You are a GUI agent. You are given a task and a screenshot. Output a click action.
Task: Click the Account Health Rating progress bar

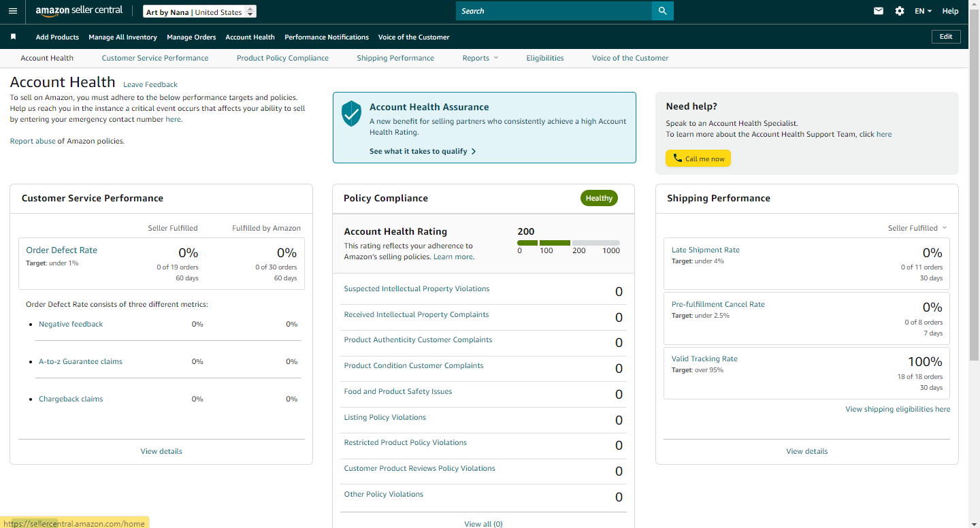568,242
